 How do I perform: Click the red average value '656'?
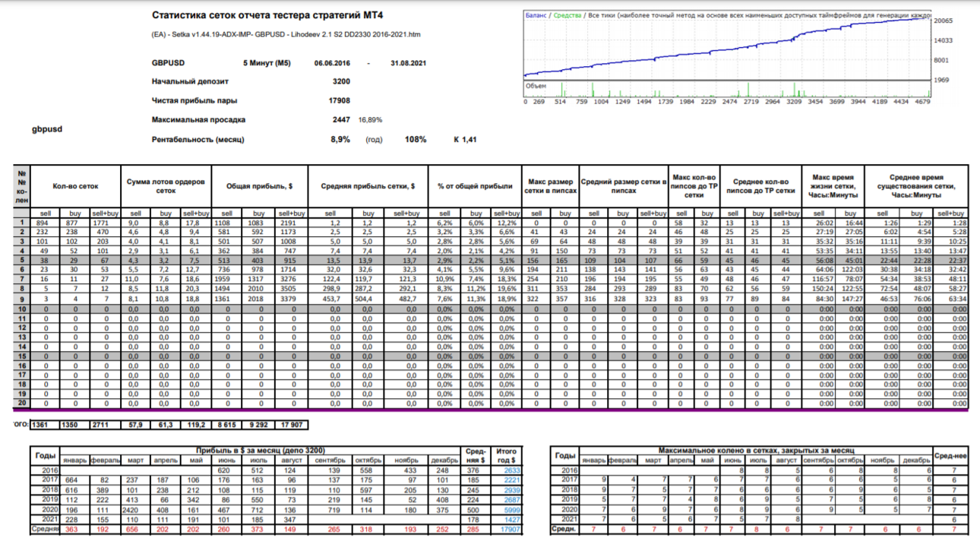134,530
